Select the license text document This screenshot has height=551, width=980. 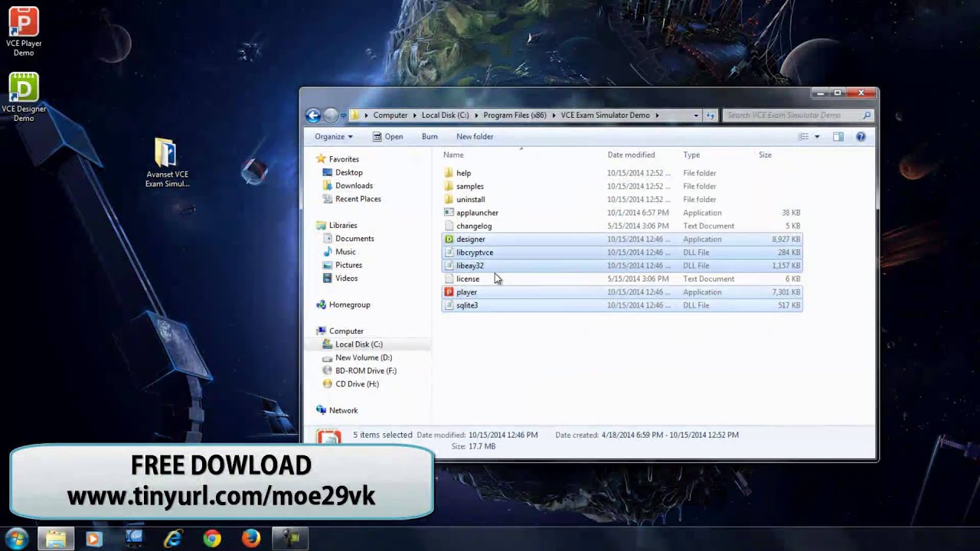click(622, 279)
